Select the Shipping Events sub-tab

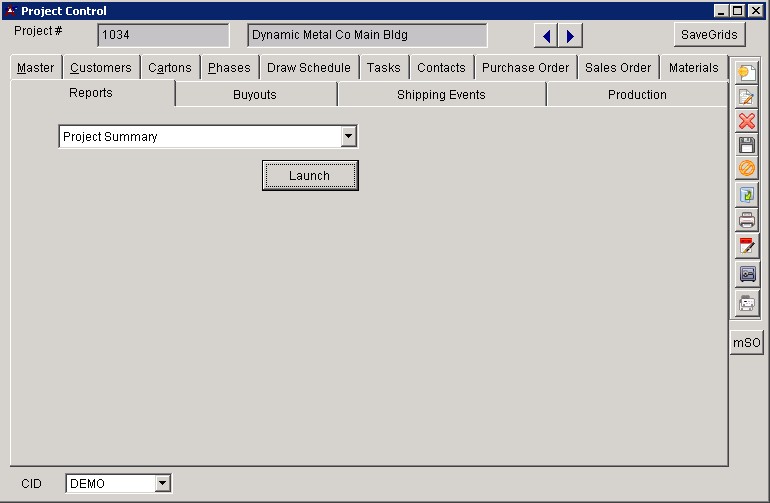click(441, 95)
